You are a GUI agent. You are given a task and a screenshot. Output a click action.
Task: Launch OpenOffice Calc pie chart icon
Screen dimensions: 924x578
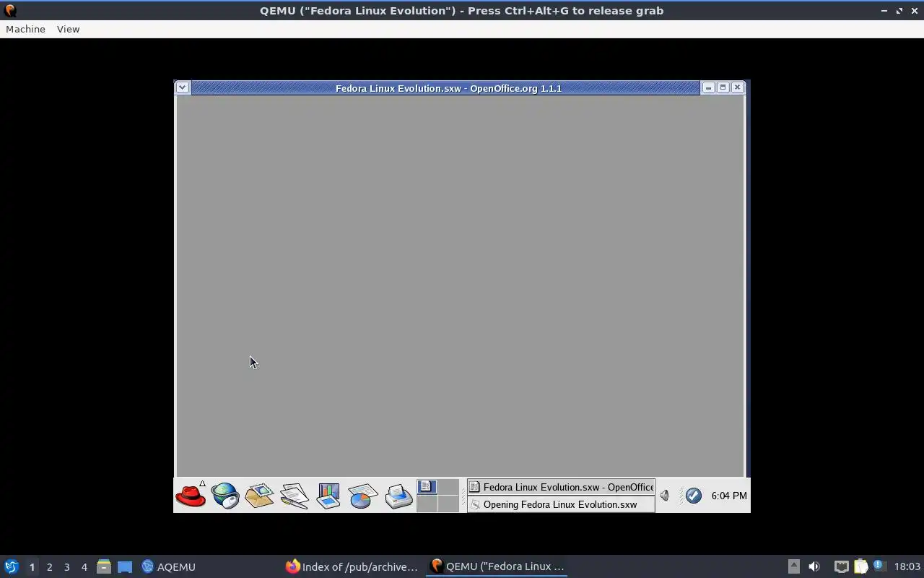[x=362, y=496]
